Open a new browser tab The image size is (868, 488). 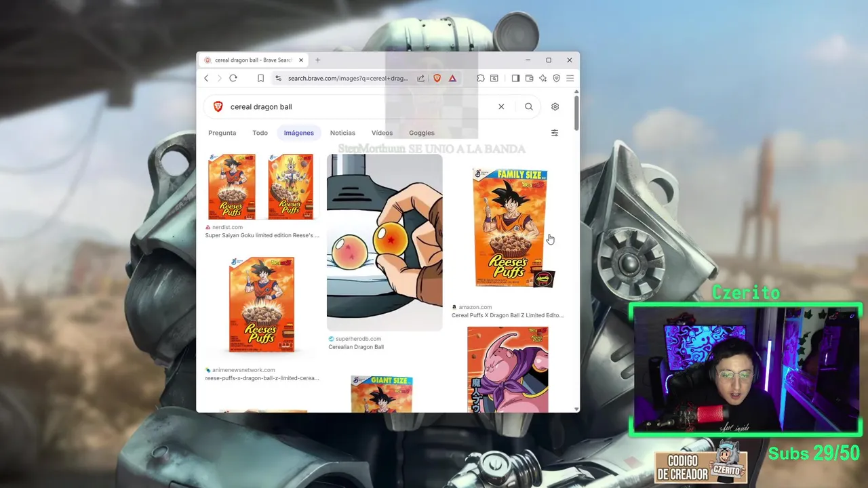pyautogui.click(x=317, y=60)
